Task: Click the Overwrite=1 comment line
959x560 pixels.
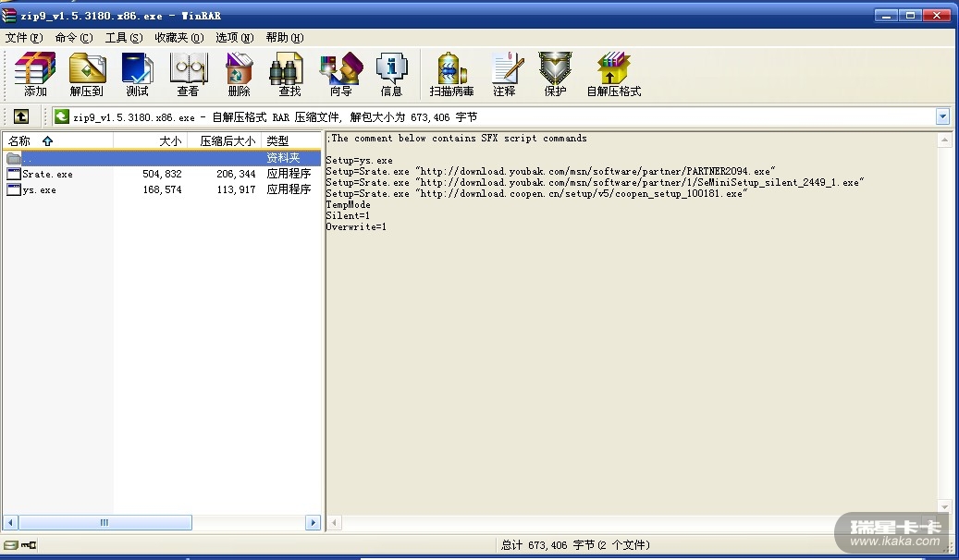Action: pos(356,226)
